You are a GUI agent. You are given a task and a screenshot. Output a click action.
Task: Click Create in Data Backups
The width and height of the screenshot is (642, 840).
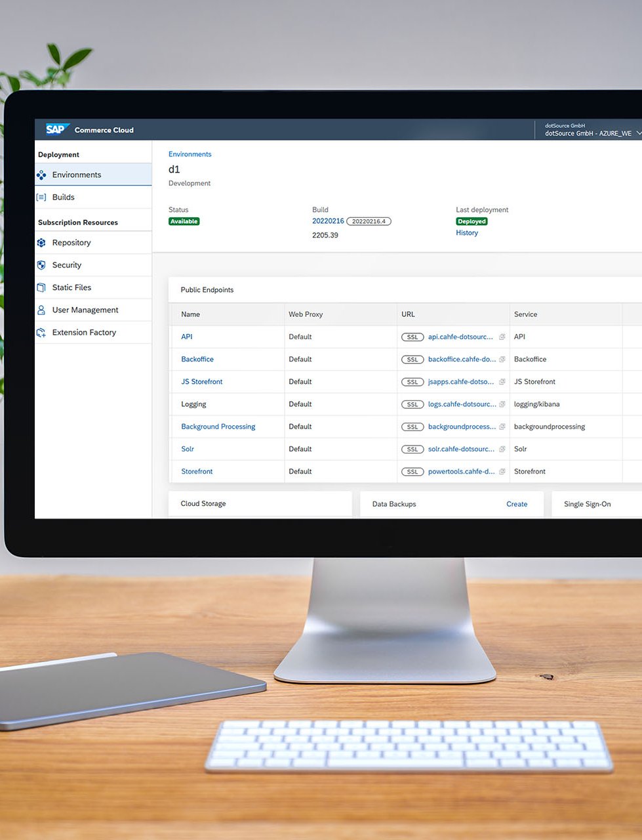click(516, 504)
